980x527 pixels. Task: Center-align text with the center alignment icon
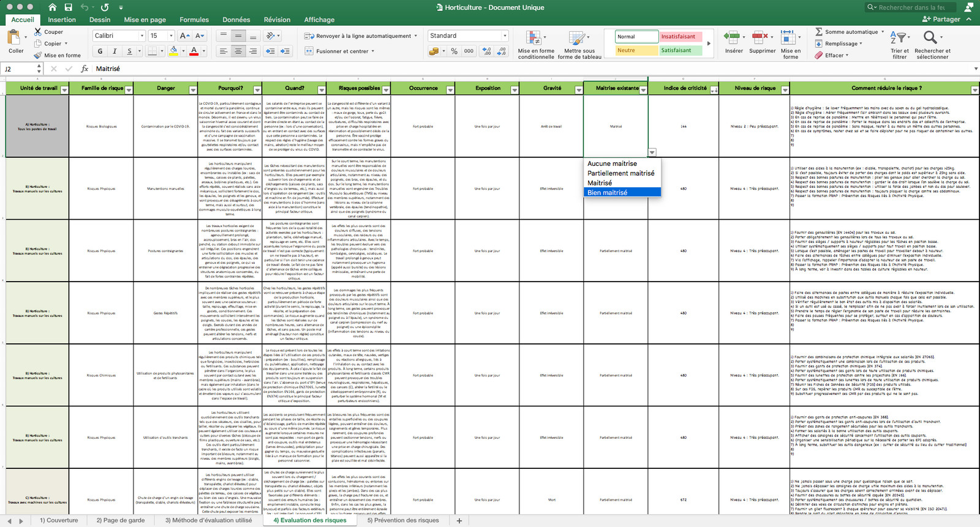pos(238,51)
